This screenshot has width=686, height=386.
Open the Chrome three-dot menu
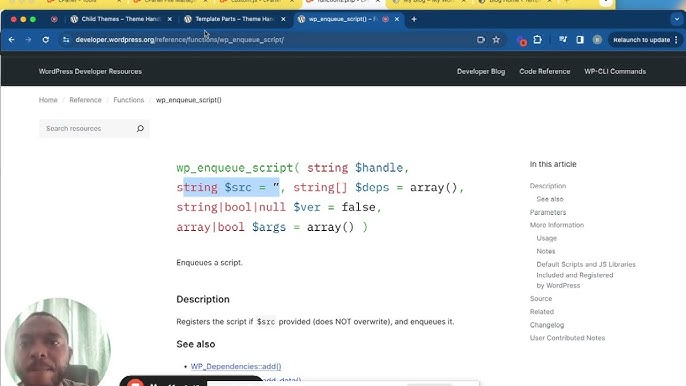(676, 40)
